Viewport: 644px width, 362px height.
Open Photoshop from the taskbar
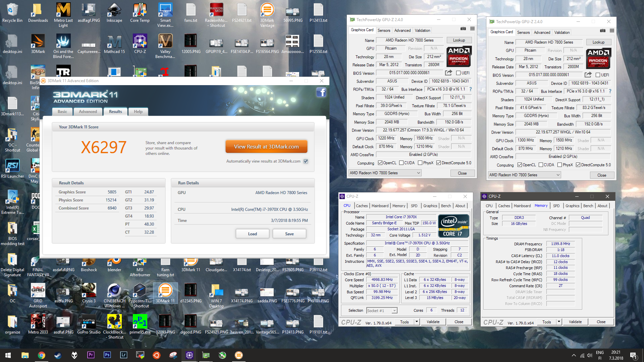point(107,355)
